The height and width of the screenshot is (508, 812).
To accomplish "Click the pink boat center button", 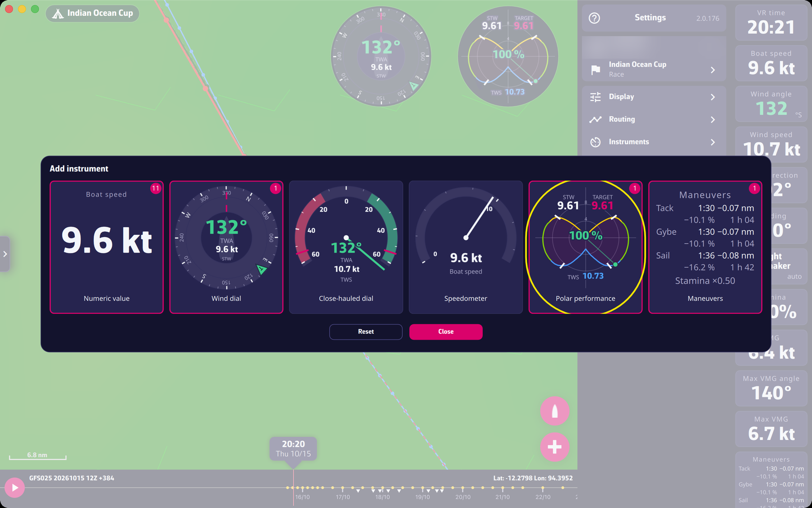I will click(555, 411).
